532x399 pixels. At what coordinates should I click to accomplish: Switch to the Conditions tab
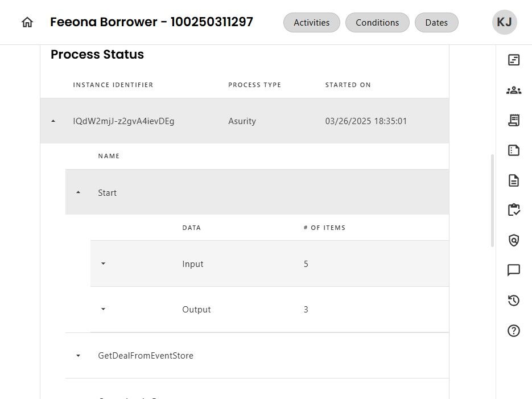(x=377, y=23)
